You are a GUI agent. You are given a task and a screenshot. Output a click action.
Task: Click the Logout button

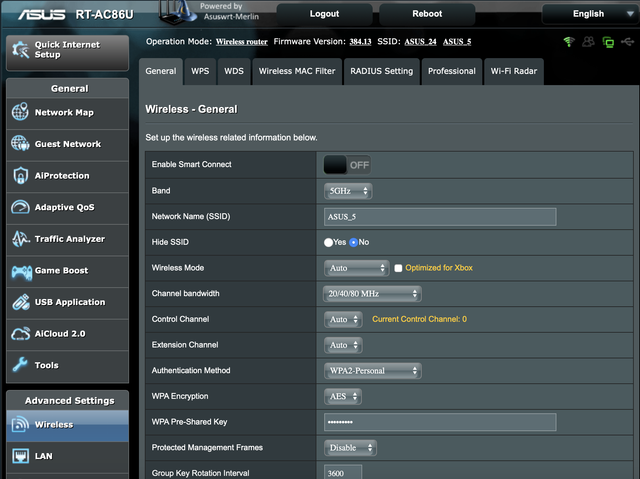click(x=324, y=14)
